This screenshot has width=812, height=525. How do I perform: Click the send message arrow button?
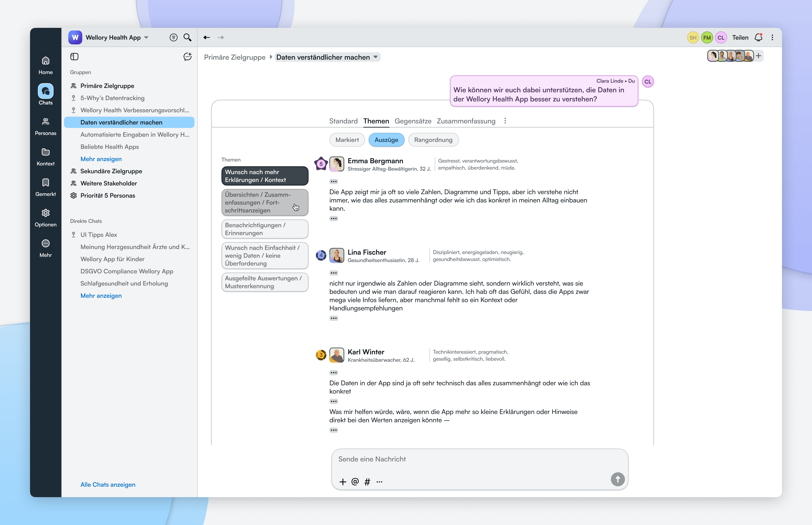(x=617, y=479)
